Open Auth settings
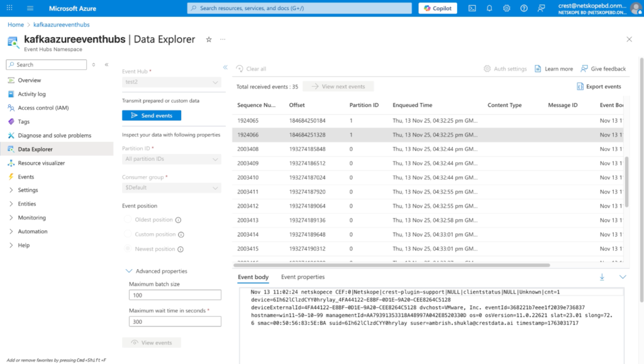Screen dimensions: 644x364 505,69
